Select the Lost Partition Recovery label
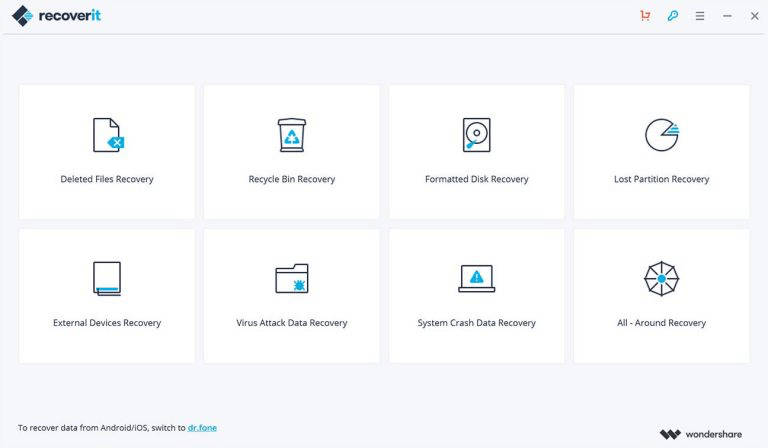The image size is (768, 448). (662, 179)
